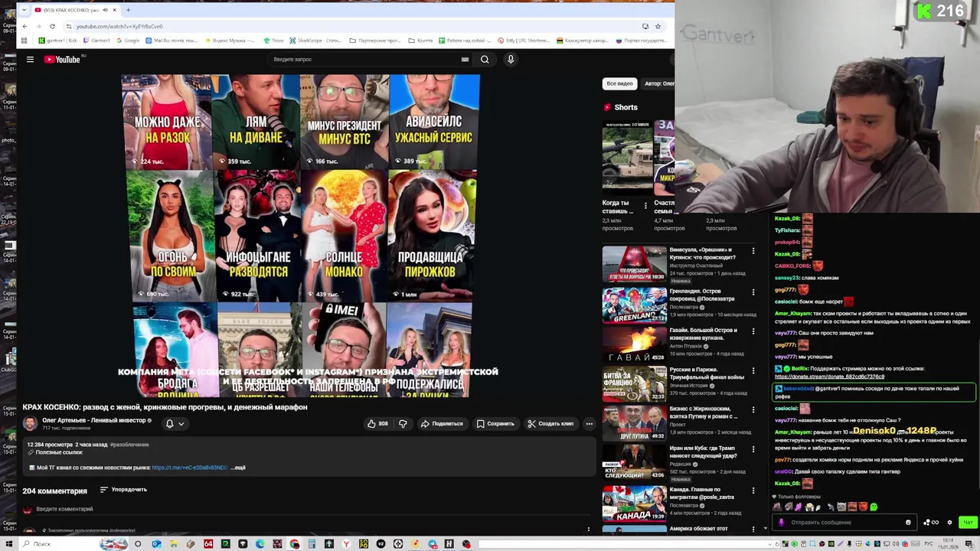Open Упорядочить comment sort dropdown
The width and height of the screenshot is (980, 551).
123,490
